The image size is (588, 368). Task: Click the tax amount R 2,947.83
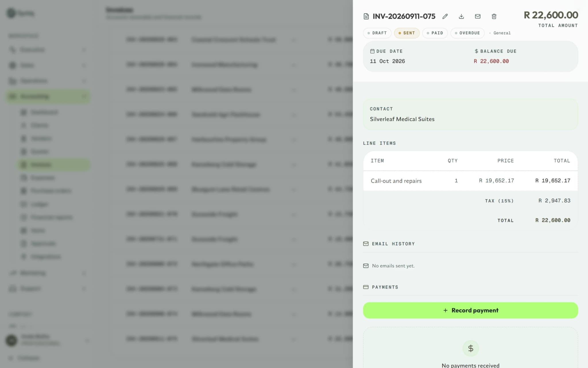(x=554, y=201)
